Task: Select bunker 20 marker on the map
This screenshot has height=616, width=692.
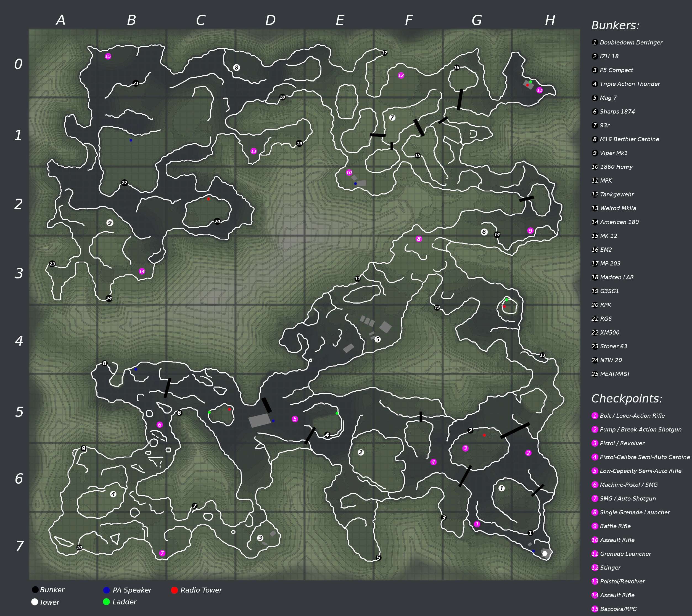Action: [217, 222]
